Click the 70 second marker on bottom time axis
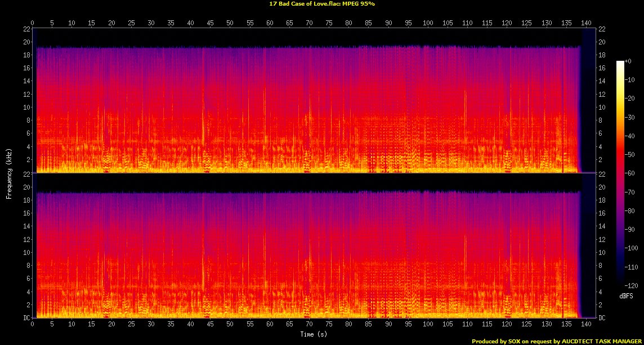644x345 pixels. pos(309,326)
